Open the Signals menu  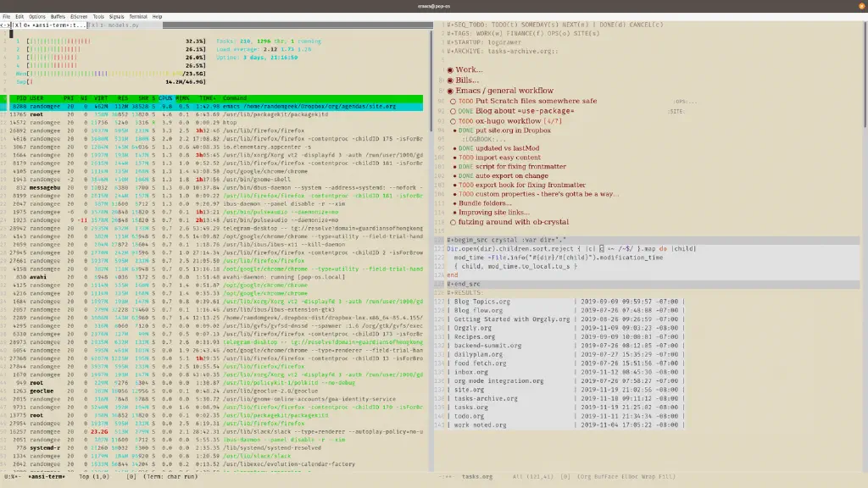coord(119,15)
